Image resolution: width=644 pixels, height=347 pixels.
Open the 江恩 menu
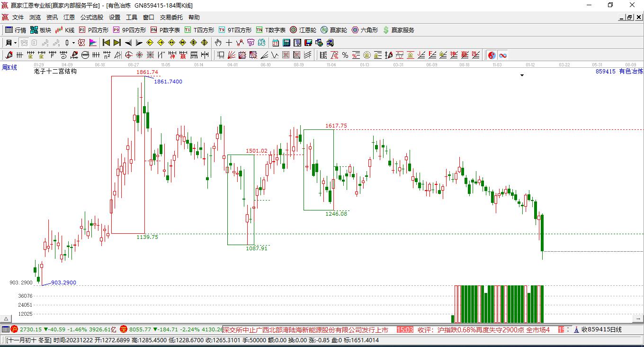tap(69, 17)
